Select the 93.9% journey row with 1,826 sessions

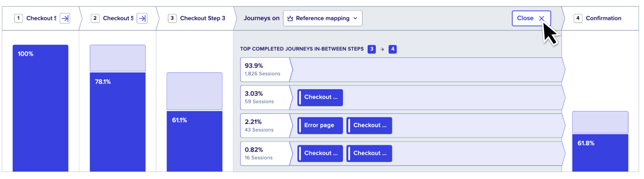(x=403, y=70)
